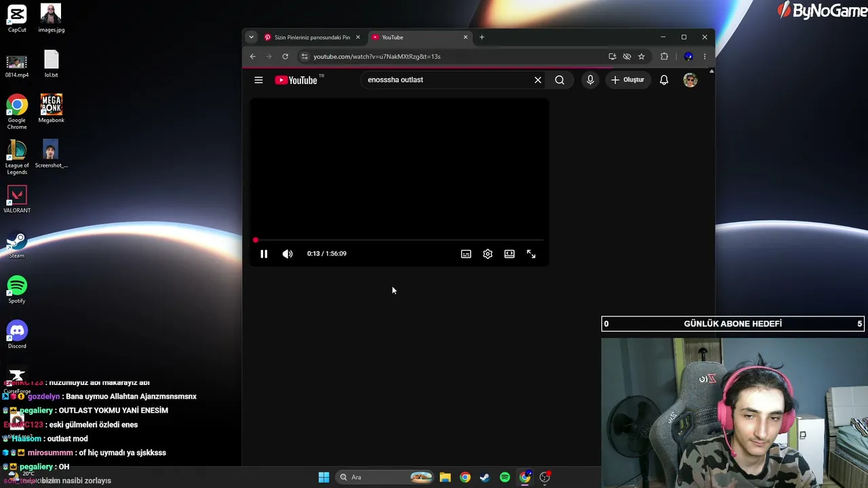
Task: Seek along the video progress bar
Action: click(399, 240)
